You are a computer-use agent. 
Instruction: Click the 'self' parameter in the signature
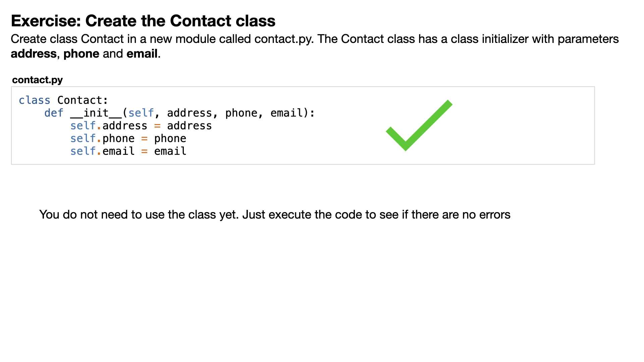pos(141,113)
